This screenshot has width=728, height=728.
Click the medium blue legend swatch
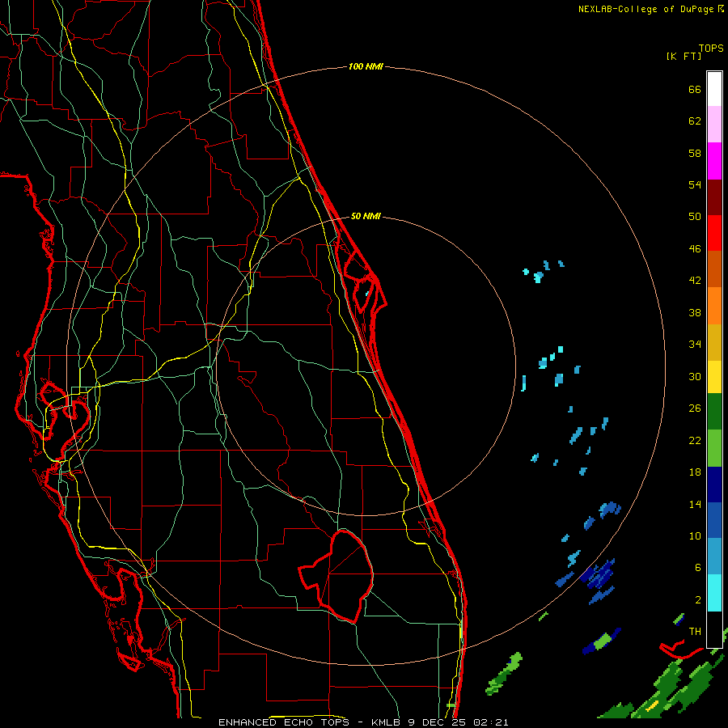tap(714, 520)
